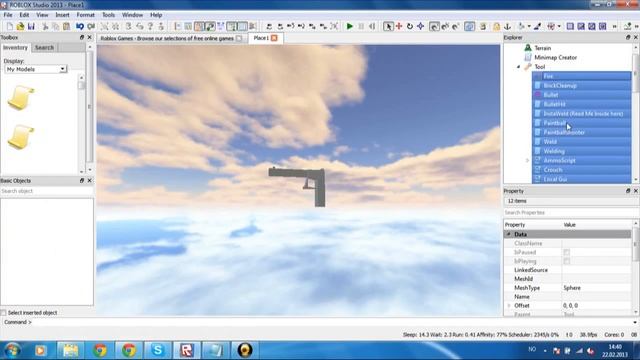
Task: Open the My Models display dropdown
Action: tap(36, 69)
